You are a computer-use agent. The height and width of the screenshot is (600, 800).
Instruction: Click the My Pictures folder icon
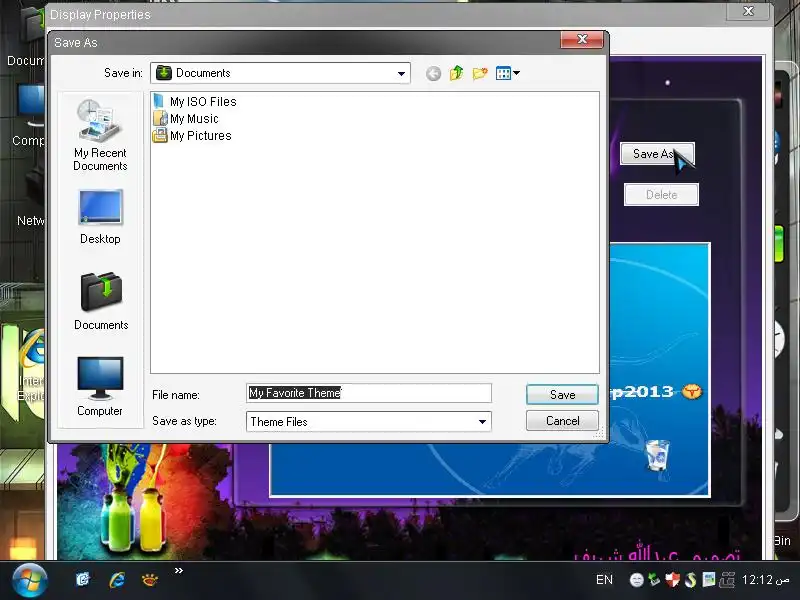click(160, 135)
